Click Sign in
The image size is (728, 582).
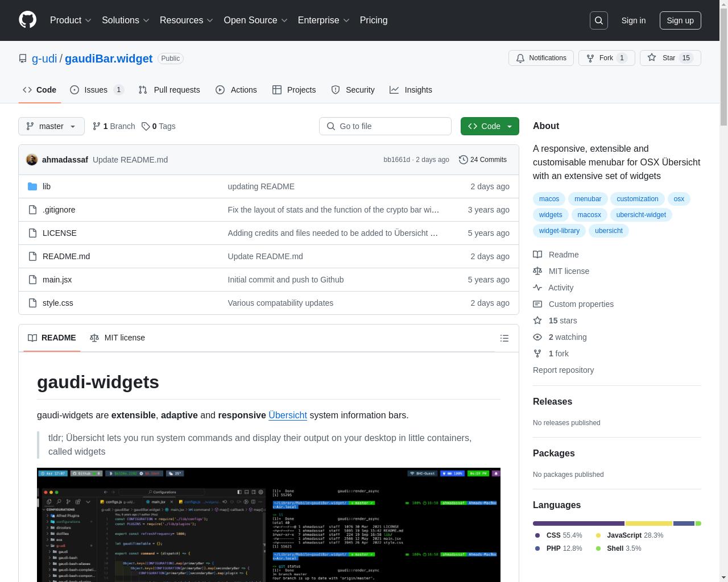(x=633, y=20)
